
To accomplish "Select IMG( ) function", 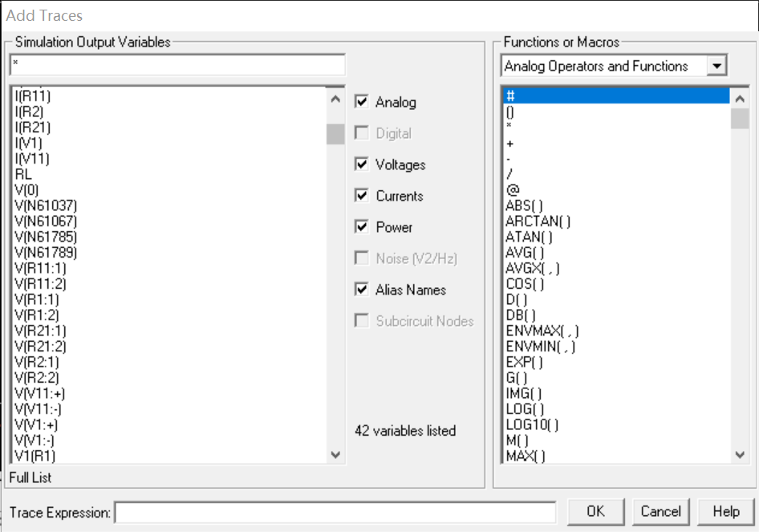I will [524, 393].
